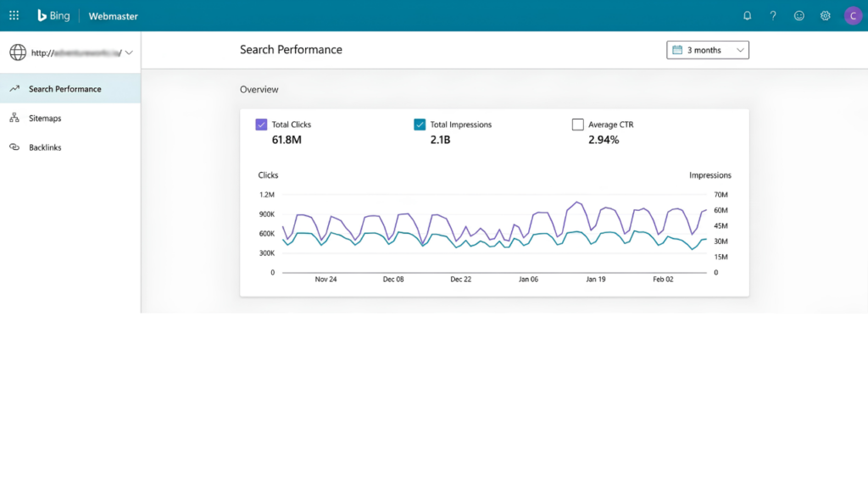Uncheck the Total Clicks checkbox

[x=261, y=125]
